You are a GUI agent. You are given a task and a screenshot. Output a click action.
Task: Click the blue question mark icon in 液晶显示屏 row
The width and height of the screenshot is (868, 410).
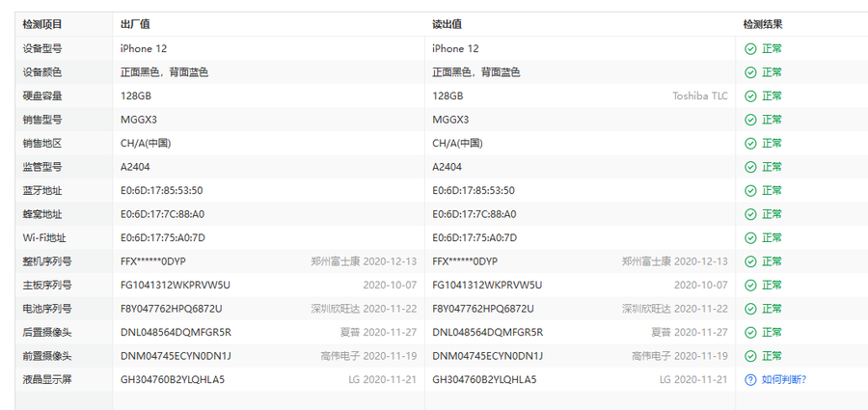(750, 379)
